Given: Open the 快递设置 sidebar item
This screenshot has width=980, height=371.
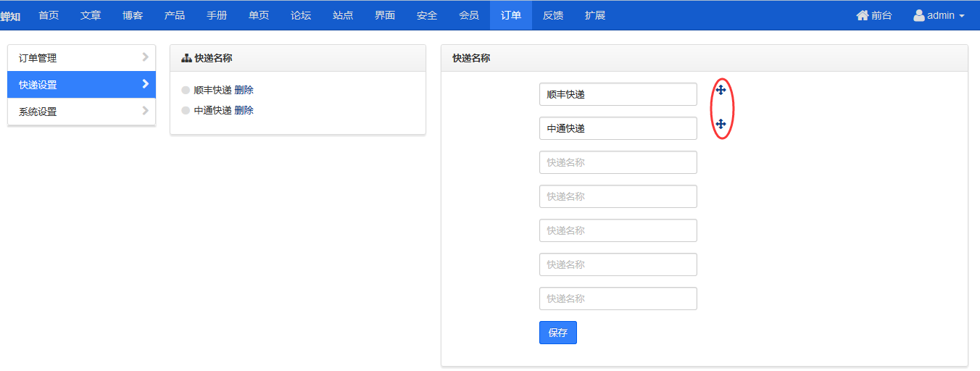Looking at the screenshot, I should coord(81,84).
